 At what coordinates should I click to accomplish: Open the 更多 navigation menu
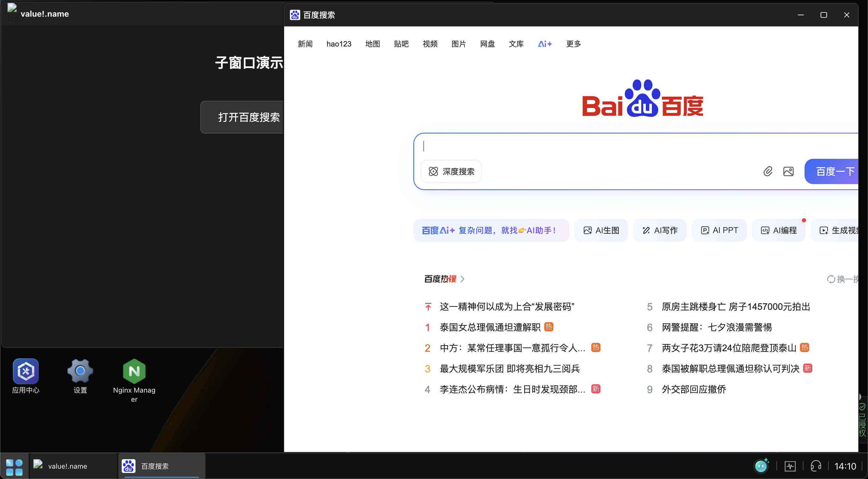pos(573,44)
